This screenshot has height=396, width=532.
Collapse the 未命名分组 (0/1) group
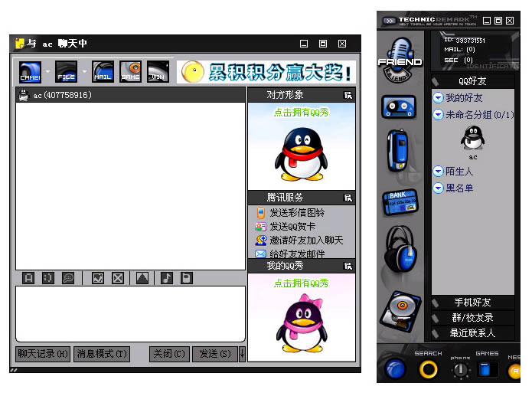click(439, 114)
